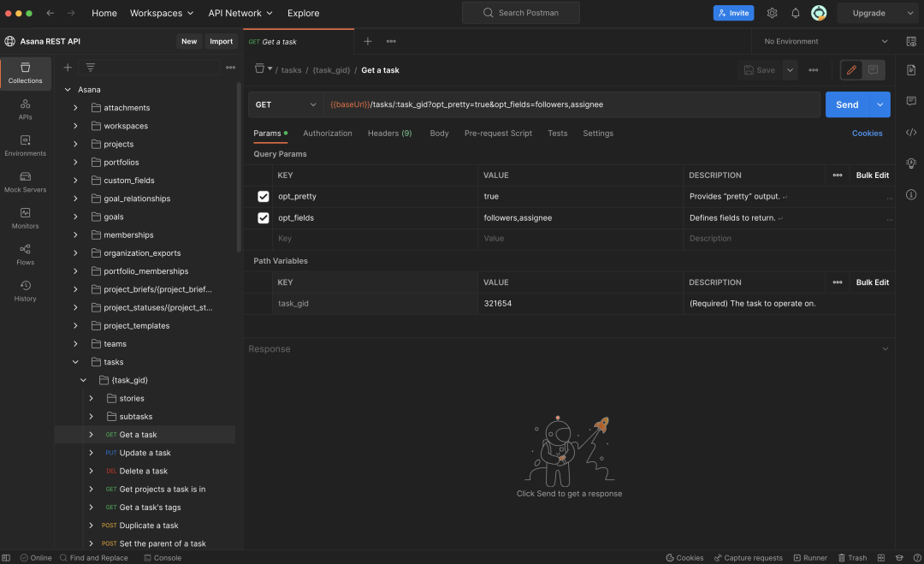Open Cookies for this request

click(868, 133)
